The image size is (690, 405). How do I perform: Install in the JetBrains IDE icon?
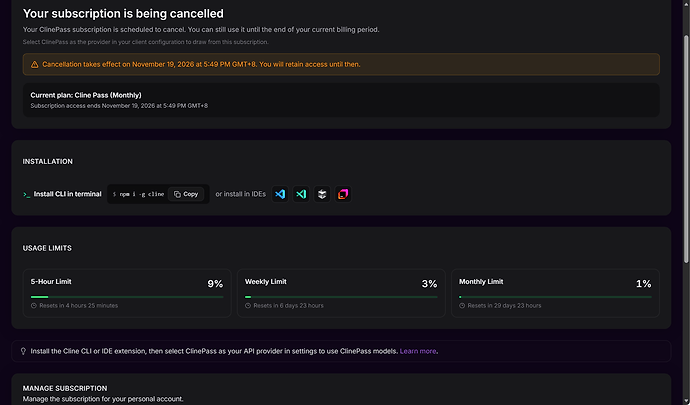(x=343, y=194)
